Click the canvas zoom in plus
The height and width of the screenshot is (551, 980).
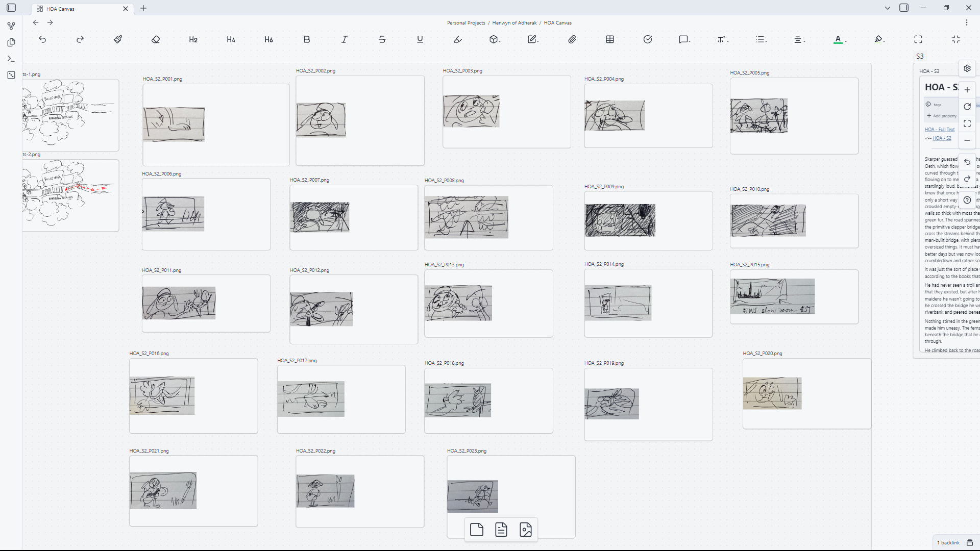[967, 90]
